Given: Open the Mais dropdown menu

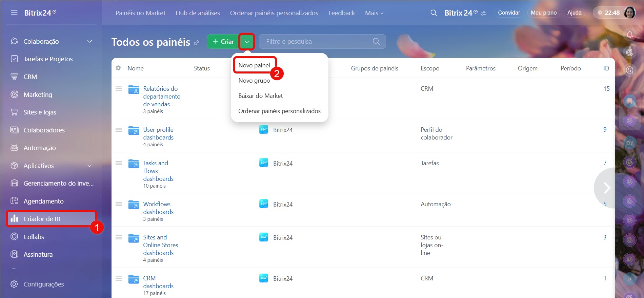Looking at the screenshot, I should pos(374,13).
